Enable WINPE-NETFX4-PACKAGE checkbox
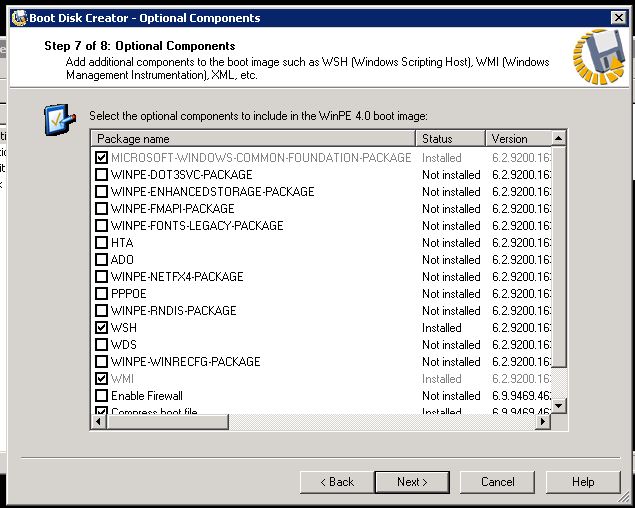This screenshot has height=508, width=635. point(101,276)
